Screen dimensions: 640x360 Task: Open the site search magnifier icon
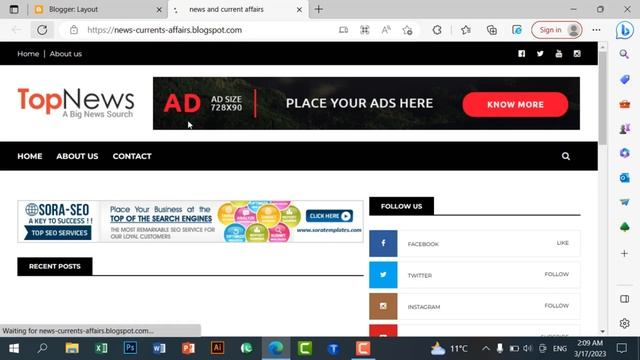pos(566,156)
